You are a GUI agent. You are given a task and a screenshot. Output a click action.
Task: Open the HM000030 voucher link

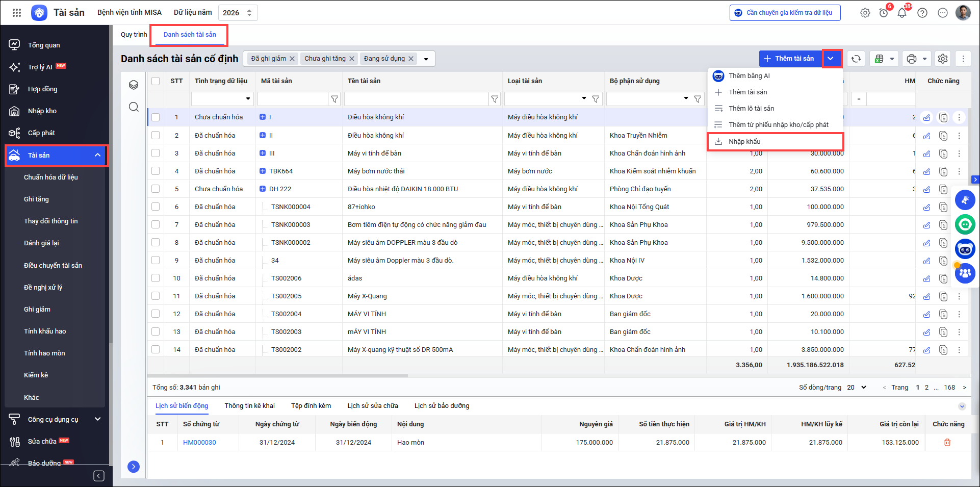point(199,443)
